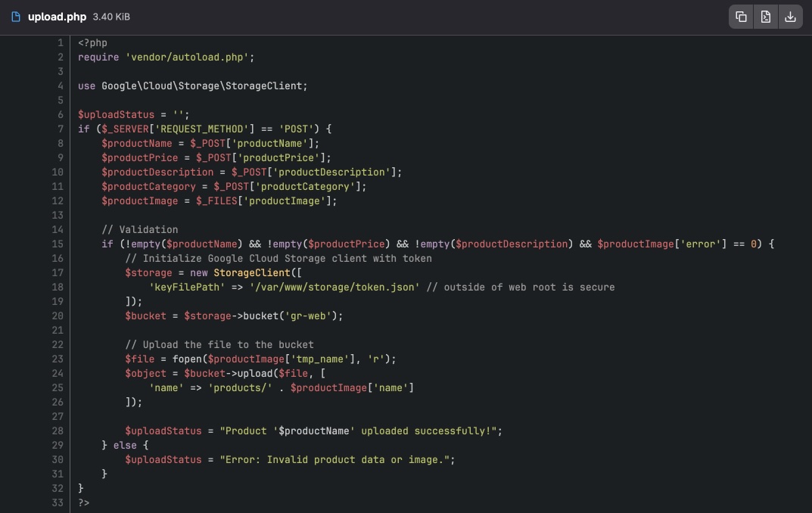The height and width of the screenshot is (513, 812).
Task: Click 'uploaded successfully!' string on line 28
Action: pos(429,431)
